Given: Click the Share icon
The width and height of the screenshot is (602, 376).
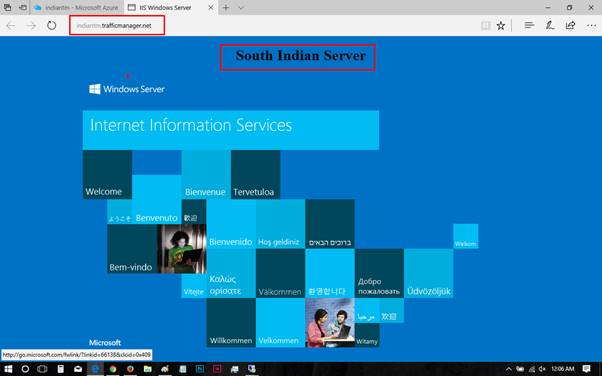Looking at the screenshot, I should [x=571, y=25].
